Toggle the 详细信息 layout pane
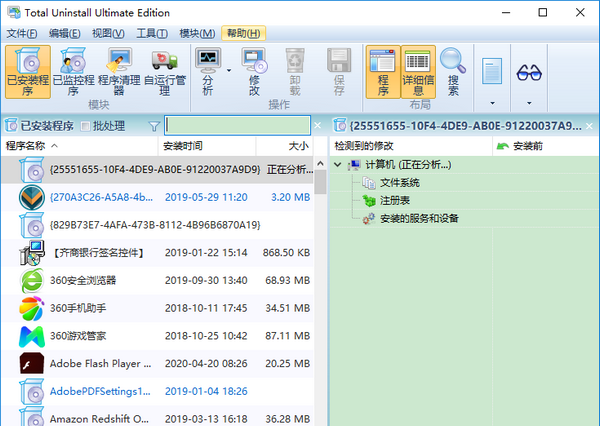The width and height of the screenshot is (600, 443). (418, 72)
